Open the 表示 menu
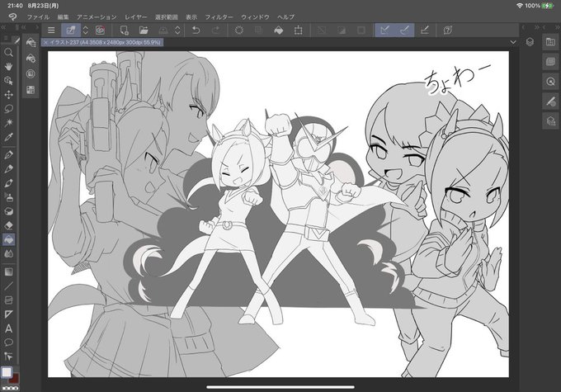 (191, 17)
